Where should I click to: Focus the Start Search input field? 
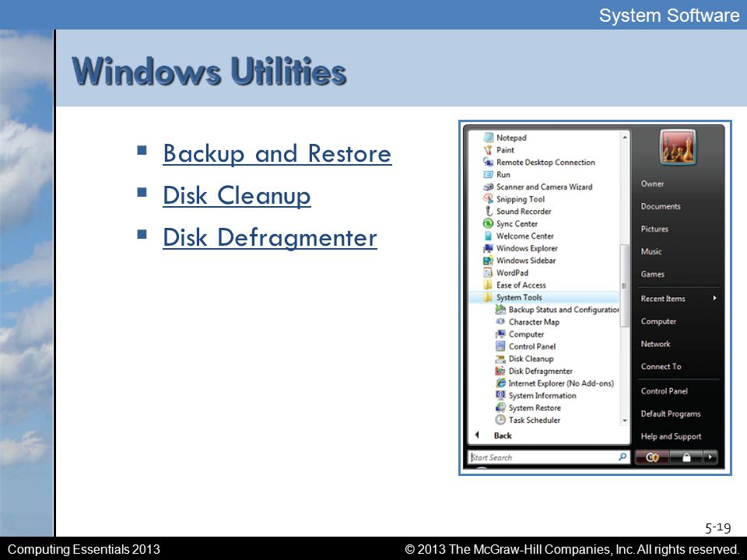pos(549,457)
